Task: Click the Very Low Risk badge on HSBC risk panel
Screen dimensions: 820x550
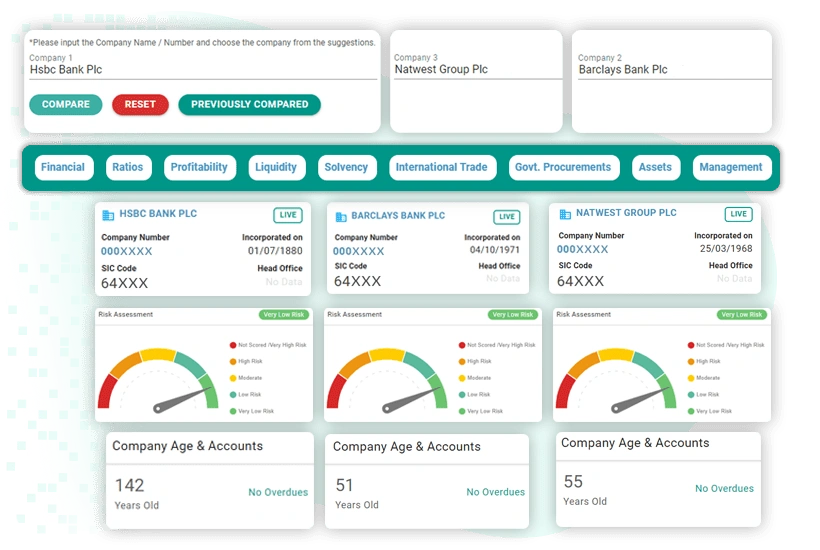Action: pyautogui.click(x=284, y=315)
